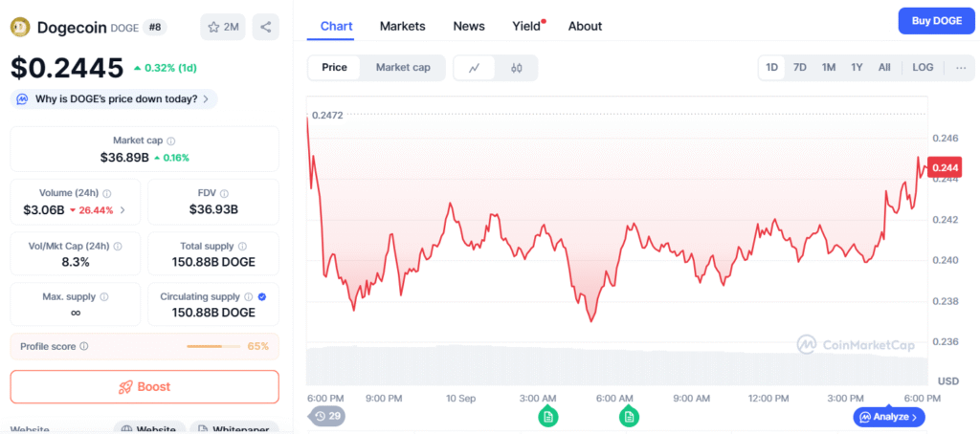Toggle LOG scale on chart
The image size is (980, 434).
pos(923,68)
